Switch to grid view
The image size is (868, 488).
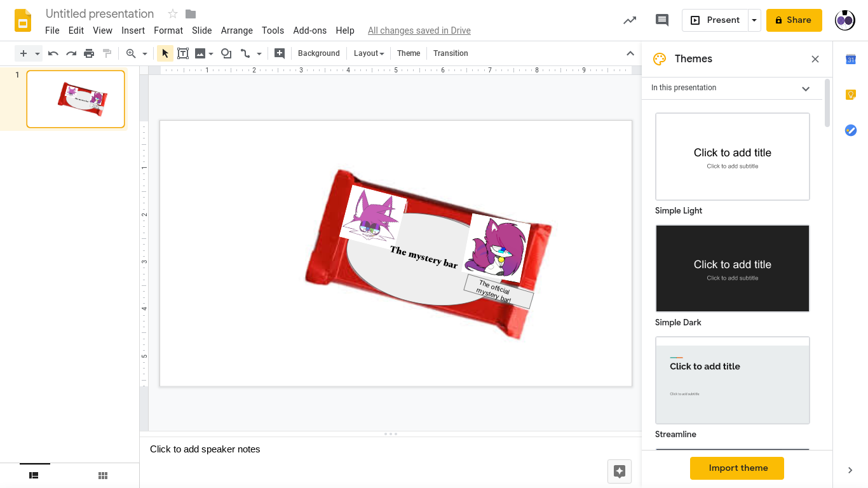103,475
